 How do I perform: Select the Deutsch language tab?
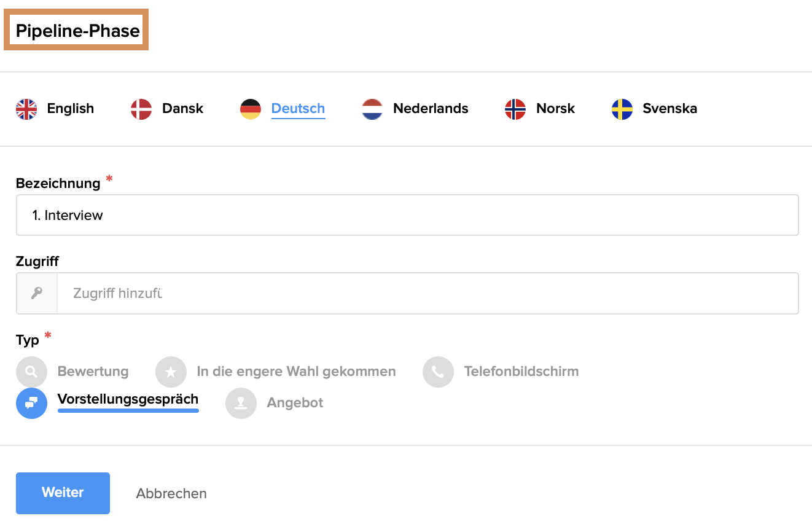pyautogui.click(x=298, y=109)
